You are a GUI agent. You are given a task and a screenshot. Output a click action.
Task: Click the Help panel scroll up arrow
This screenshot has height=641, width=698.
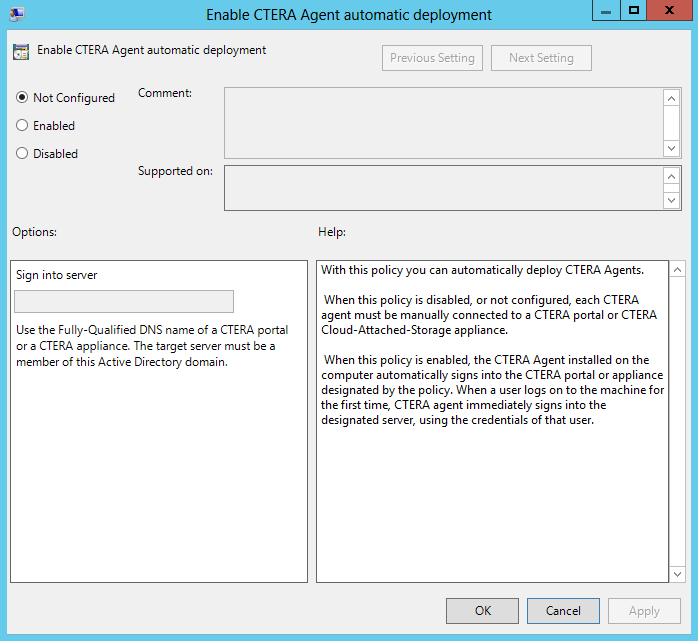click(x=677, y=270)
